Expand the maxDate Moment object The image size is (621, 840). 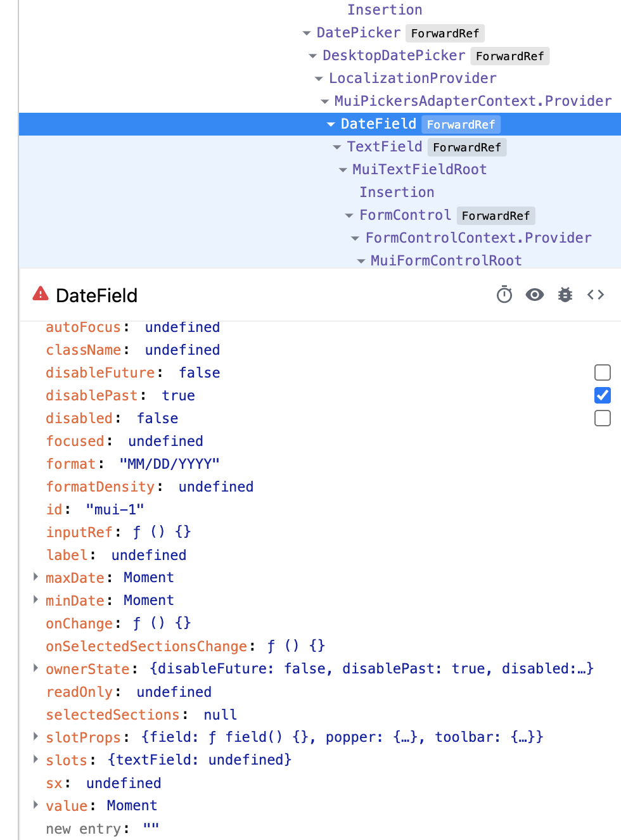coord(35,576)
